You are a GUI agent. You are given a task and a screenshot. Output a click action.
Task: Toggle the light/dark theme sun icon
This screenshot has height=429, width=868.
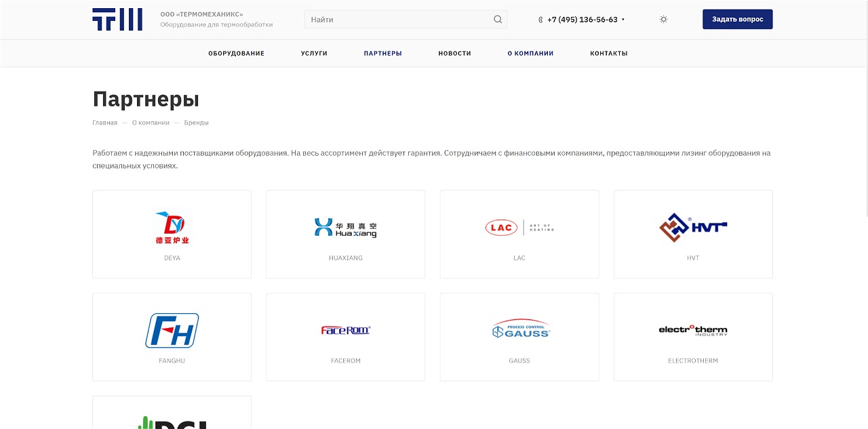click(x=663, y=19)
